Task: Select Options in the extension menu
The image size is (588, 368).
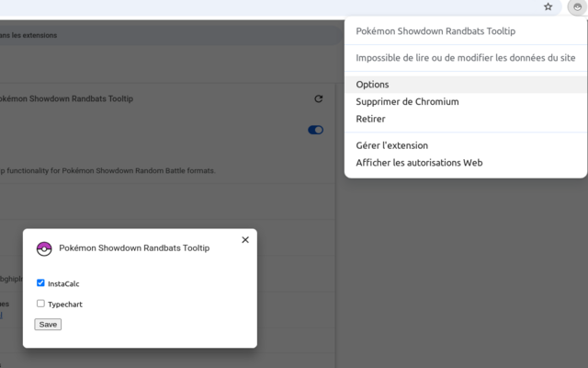Action: 466,85
